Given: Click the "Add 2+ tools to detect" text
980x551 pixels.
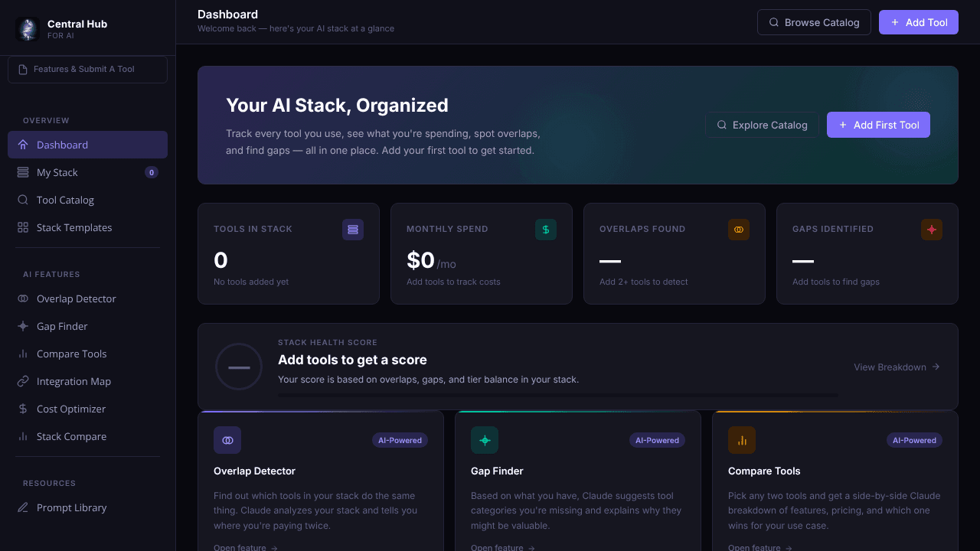Looking at the screenshot, I should pyautogui.click(x=644, y=282).
